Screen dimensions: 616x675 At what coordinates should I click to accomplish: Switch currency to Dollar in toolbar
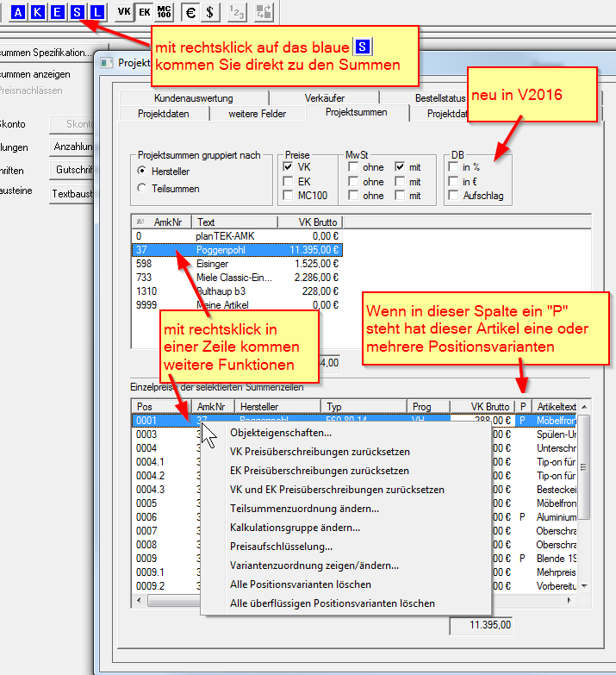click(210, 12)
